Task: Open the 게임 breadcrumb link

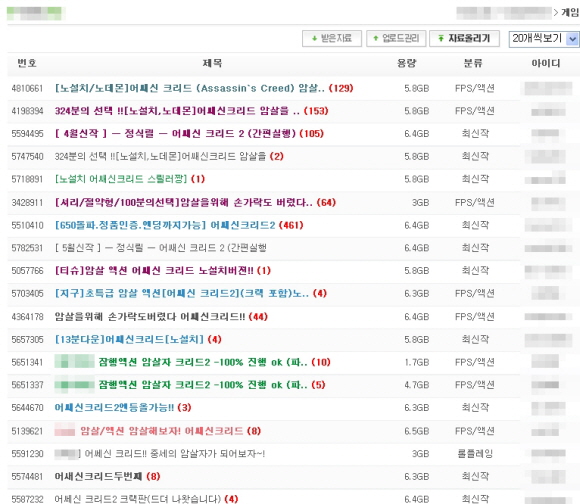Action: pyautogui.click(x=570, y=13)
